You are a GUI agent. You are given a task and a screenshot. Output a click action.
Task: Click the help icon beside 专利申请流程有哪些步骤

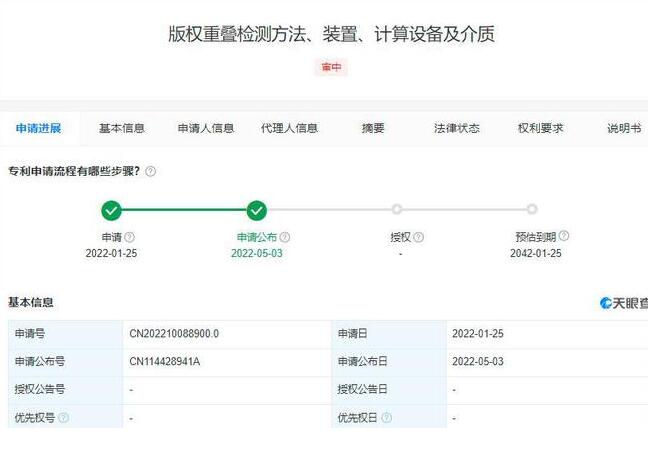(x=151, y=171)
